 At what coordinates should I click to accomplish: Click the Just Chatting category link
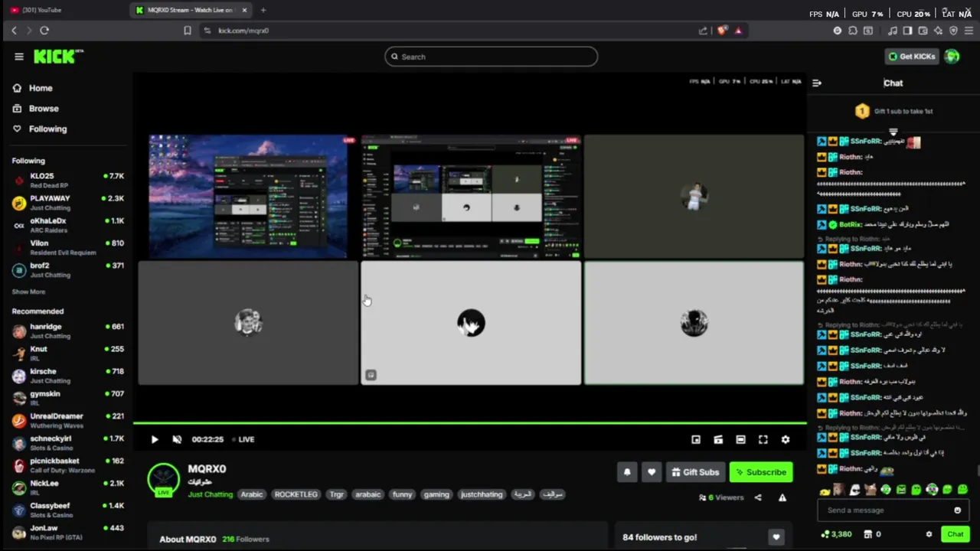211,494
